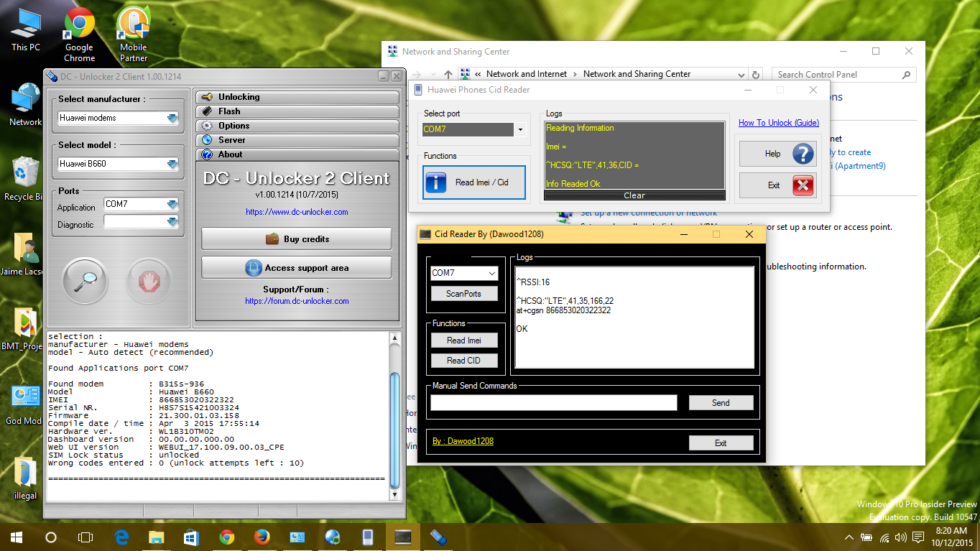This screenshot has height=551, width=980.
Task: Click the Control Panel taskbar icon
Action: tap(297, 537)
